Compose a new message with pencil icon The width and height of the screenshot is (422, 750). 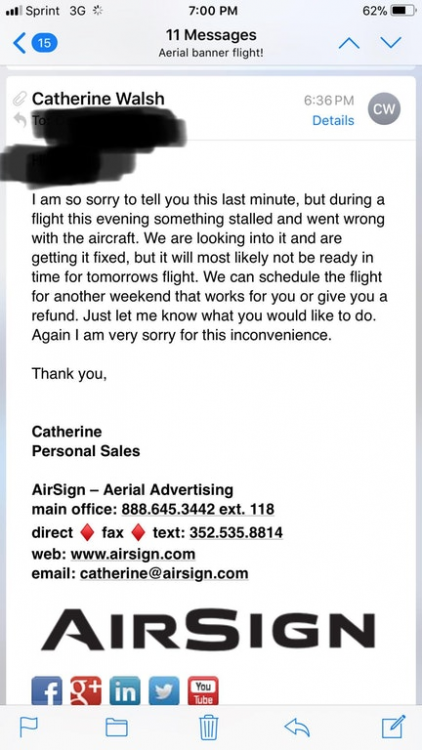point(394,726)
